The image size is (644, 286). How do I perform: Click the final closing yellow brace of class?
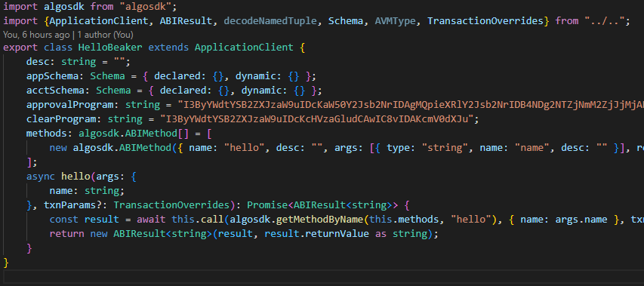(x=6, y=262)
